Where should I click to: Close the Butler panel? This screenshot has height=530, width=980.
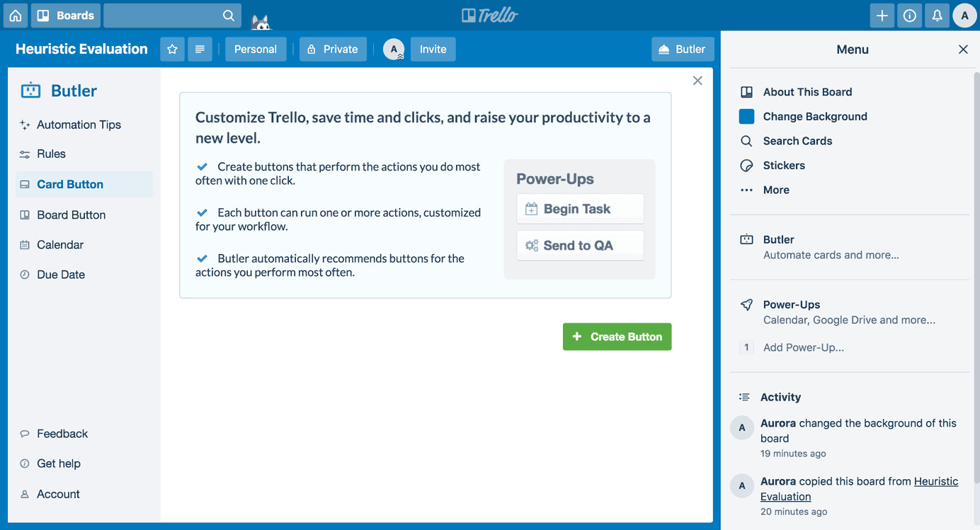[697, 81]
